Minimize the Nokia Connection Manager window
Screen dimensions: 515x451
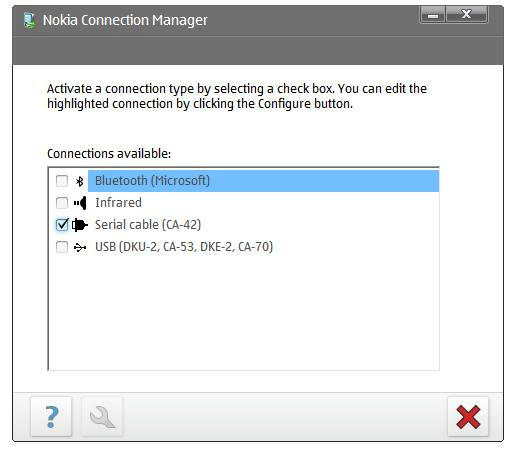(x=433, y=15)
